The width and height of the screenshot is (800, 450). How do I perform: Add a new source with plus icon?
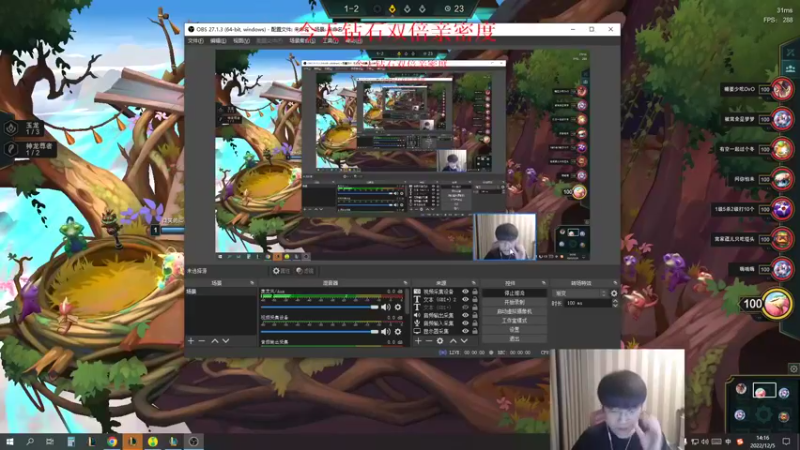click(x=418, y=341)
